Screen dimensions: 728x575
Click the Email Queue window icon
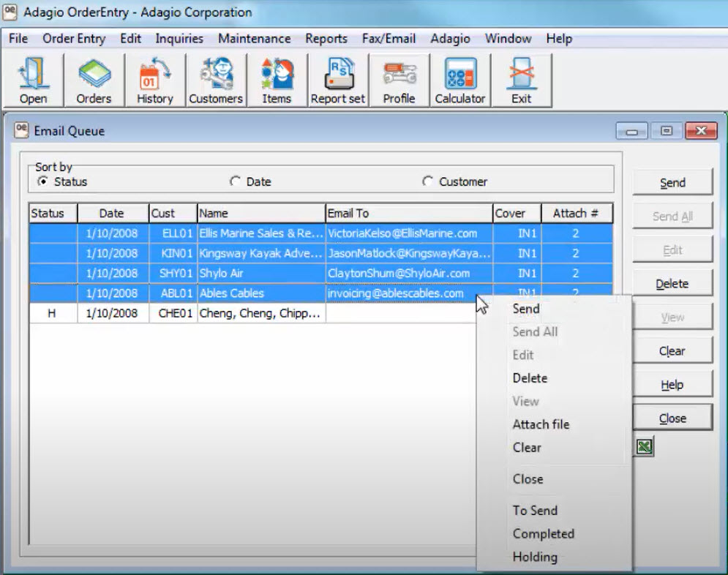coord(21,130)
